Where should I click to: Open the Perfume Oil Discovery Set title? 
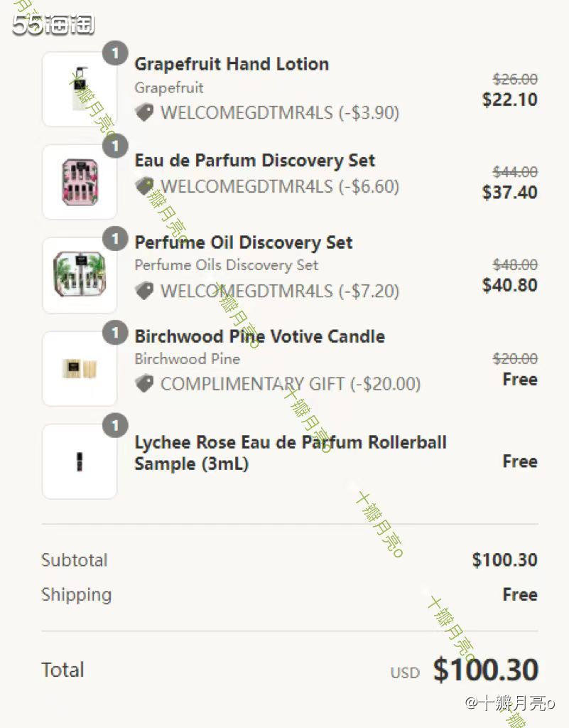click(x=244, y=242)
